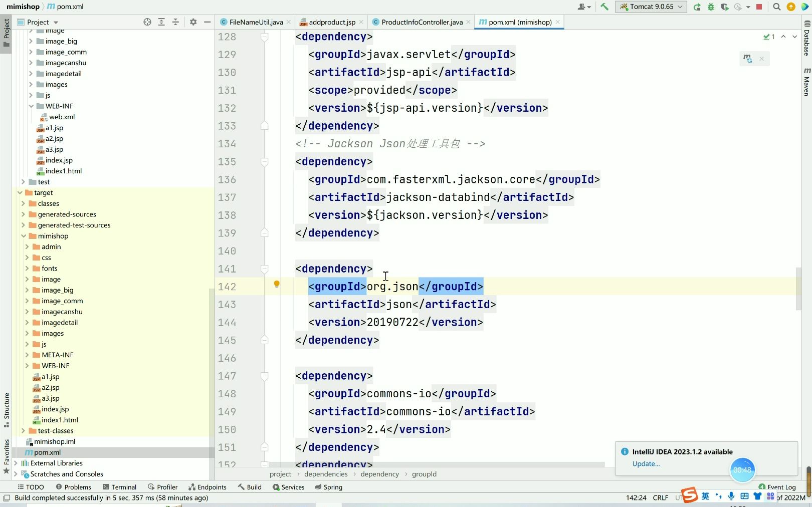Collapse the target folder
This screenshot has height=507, width=812.
20,193
